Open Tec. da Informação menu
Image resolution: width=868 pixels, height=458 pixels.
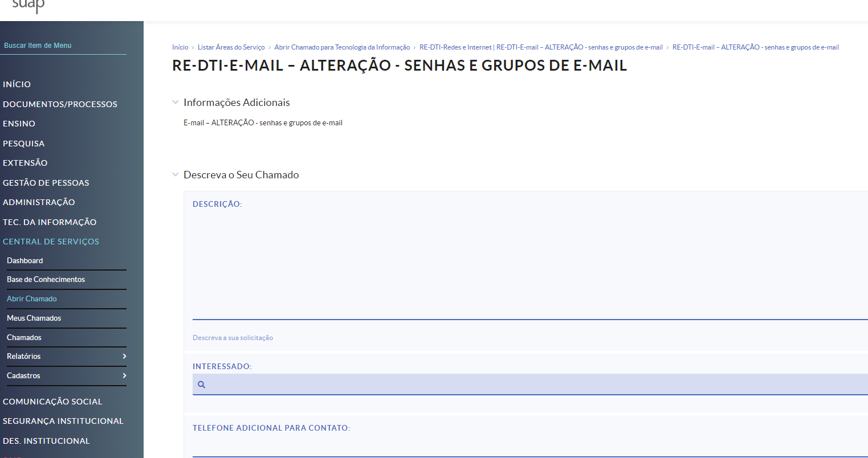[x=50, y=222]
